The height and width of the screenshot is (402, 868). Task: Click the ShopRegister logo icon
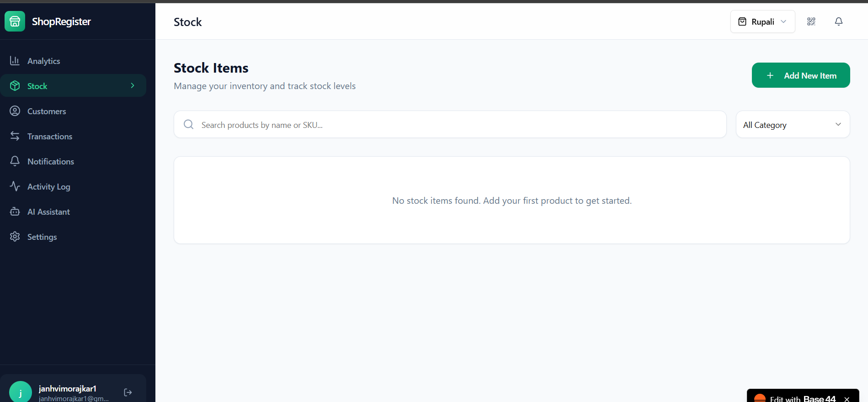[15, 21]
